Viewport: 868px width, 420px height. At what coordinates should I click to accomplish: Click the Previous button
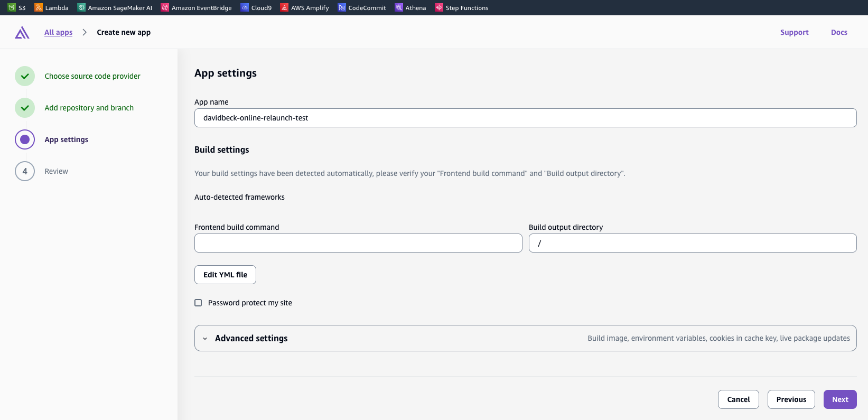pos(791,399)
